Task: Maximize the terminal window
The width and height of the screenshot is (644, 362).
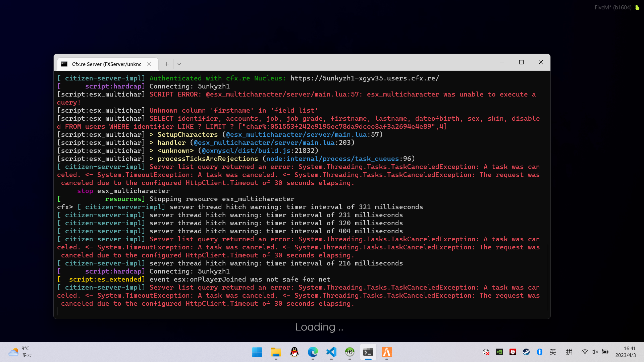Action: tap(521, 62)
